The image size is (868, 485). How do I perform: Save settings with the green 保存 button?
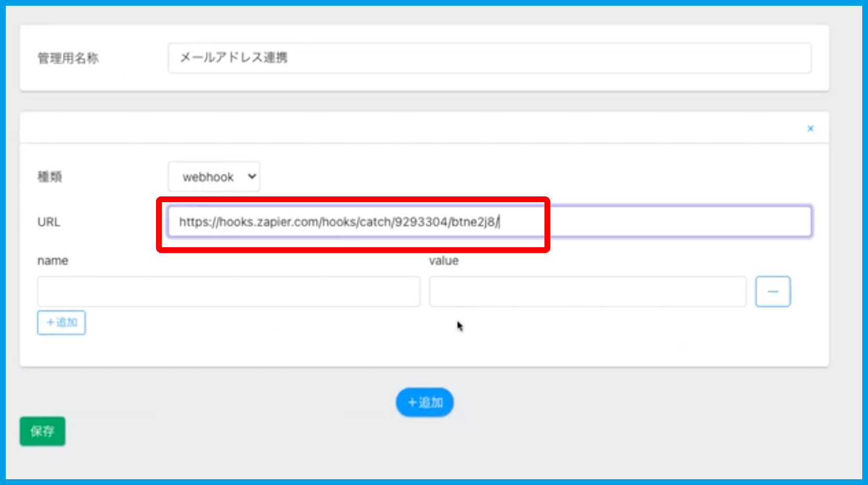coord(42,431)
